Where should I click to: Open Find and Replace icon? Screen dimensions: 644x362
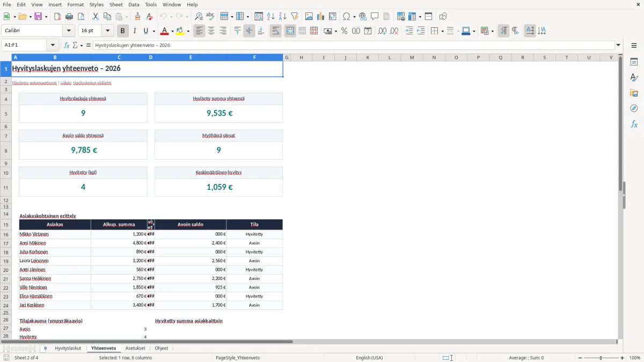[199, 17]
